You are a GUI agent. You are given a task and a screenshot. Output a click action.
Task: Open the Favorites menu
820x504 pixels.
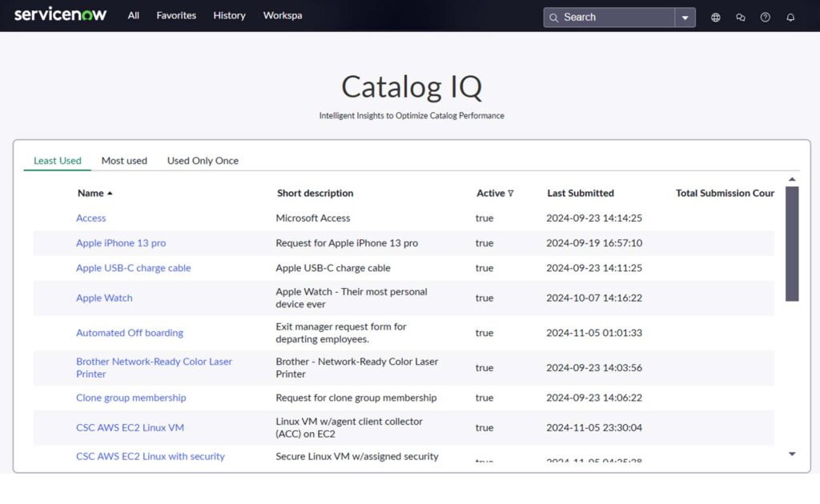[176, 16]
